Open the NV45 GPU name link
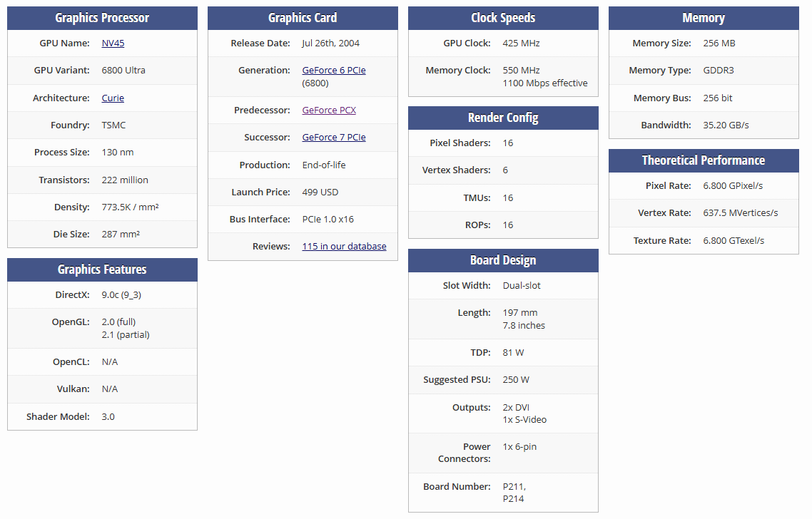This screenshot has width=812, height=519. click(113, 43)
